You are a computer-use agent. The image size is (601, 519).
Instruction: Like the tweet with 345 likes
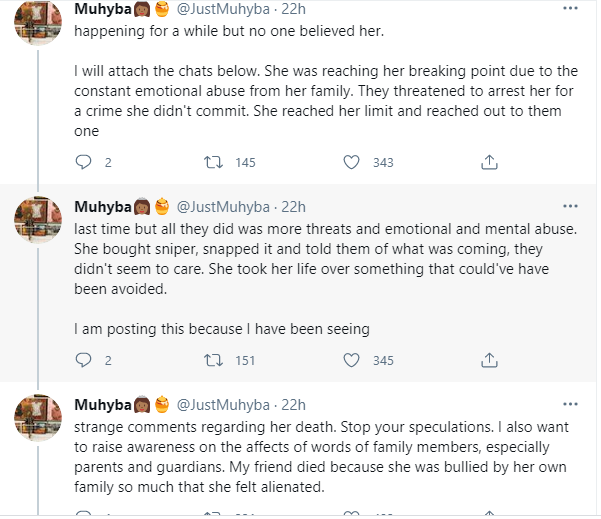[x=351, y=360]
